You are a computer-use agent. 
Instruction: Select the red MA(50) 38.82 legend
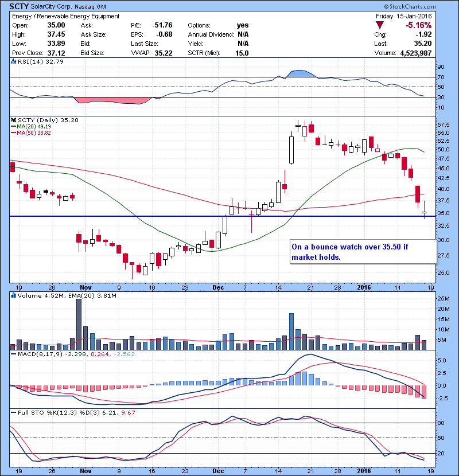point(30,133)
